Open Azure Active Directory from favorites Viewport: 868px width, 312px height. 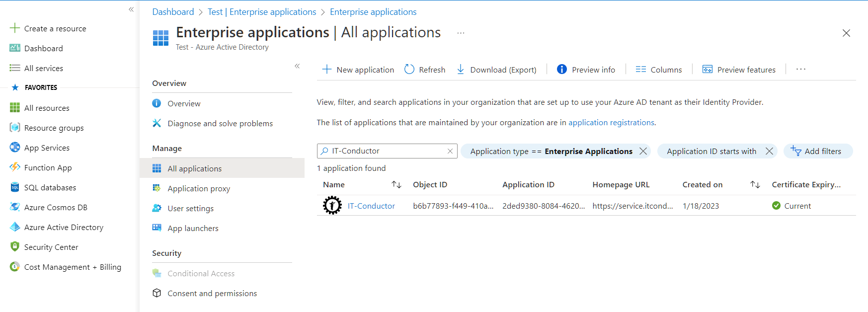pos(64,227)
